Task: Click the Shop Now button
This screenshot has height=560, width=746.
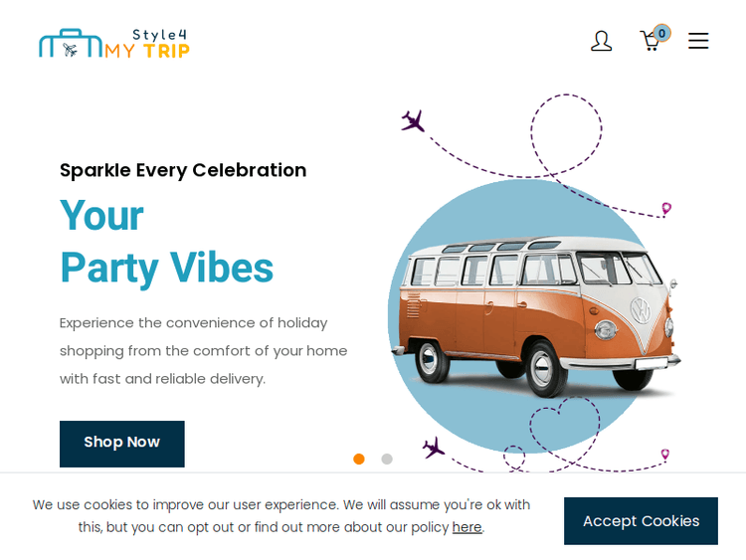Action: coord(122,443)
